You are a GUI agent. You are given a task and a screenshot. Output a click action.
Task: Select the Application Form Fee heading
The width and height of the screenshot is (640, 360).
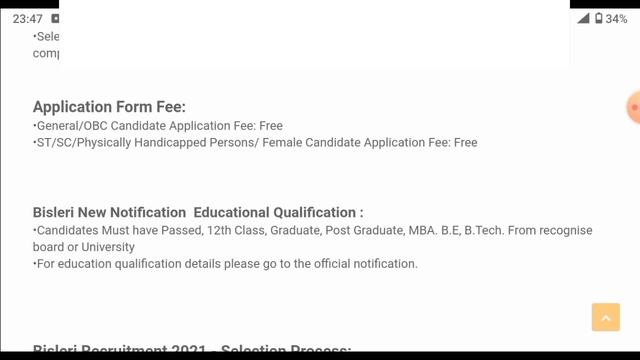pyautogui.click(x=109, y=107)
